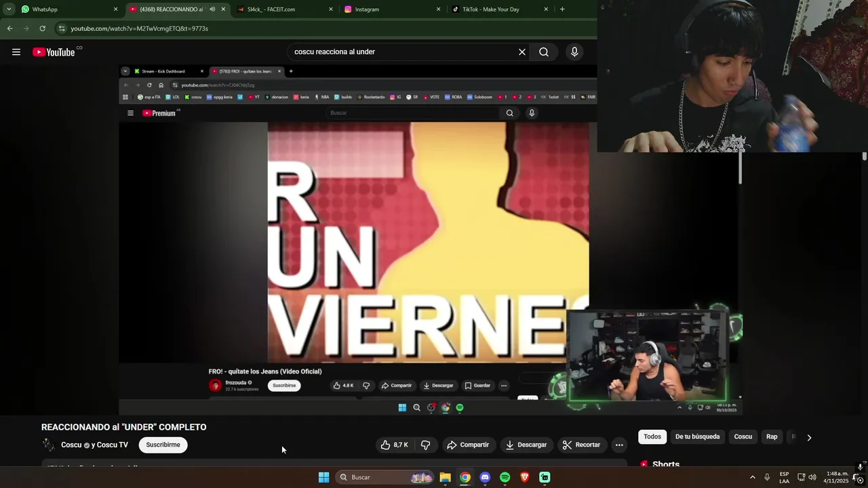This screenshot has height=488, width=868.
Task: Close the TikTok tab
Action: coord(546,9)
